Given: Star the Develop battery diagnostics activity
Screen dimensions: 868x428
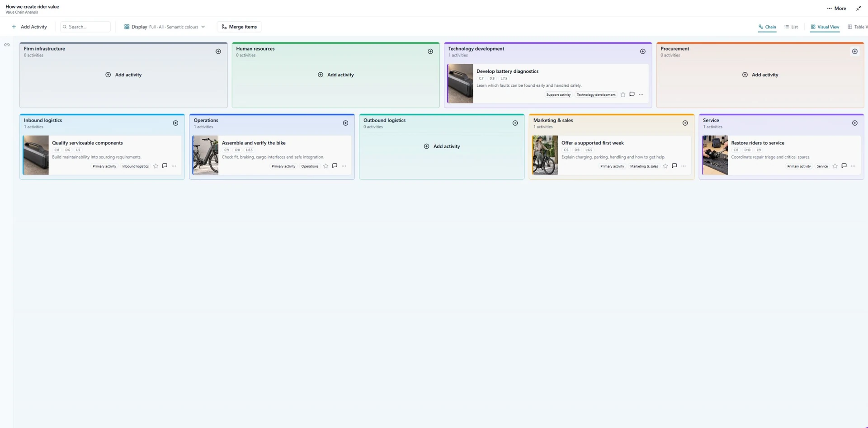Looking at the screenshot, I should 623,94.
